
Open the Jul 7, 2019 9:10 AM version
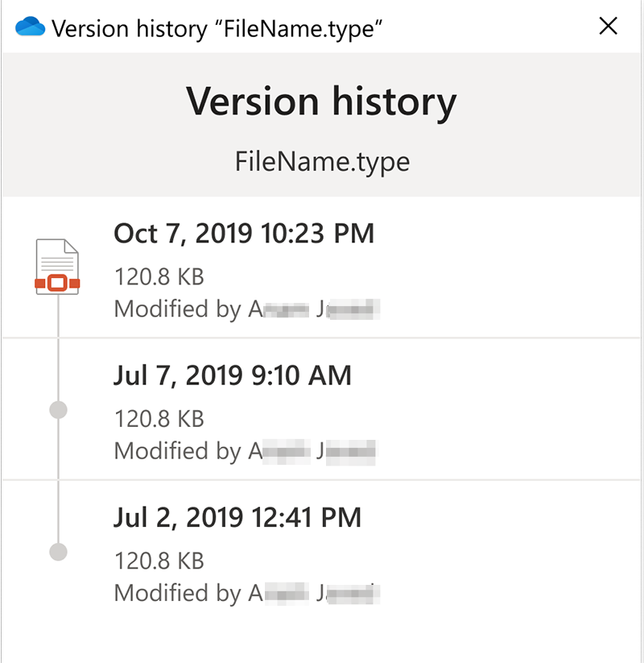pyautogui.click(x=233, y=375)
